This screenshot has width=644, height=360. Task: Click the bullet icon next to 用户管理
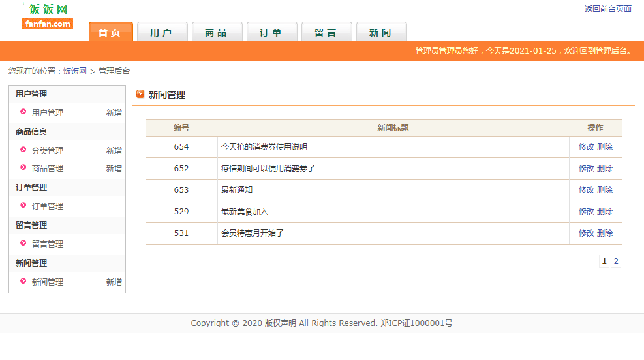pos(23,112)
